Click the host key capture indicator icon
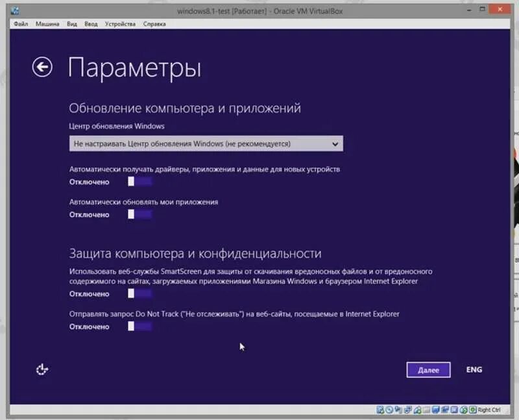Viewport: 519px width, 420px height. pos(473,410)
